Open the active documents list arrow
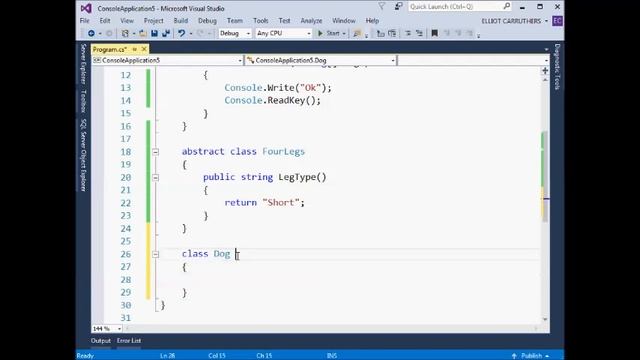The height and width of the screenshot is (360, 640). click(546, 50)
